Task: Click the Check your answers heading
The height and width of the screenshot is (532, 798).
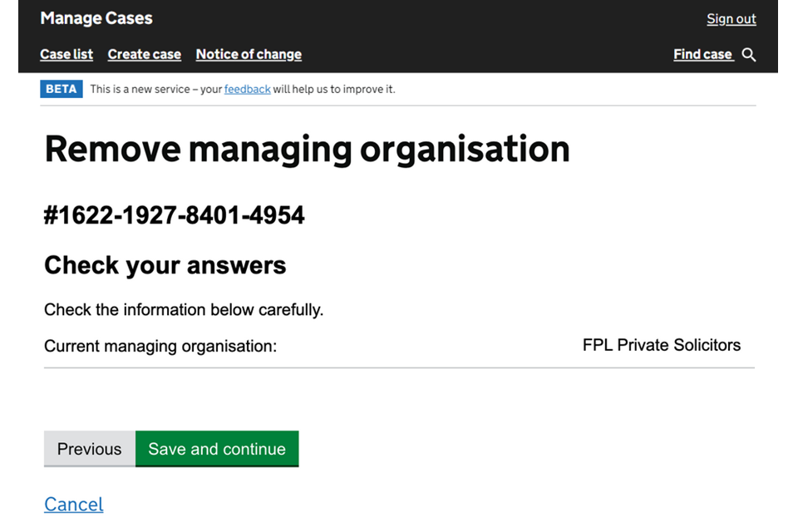Action: [x=165, y=265]
